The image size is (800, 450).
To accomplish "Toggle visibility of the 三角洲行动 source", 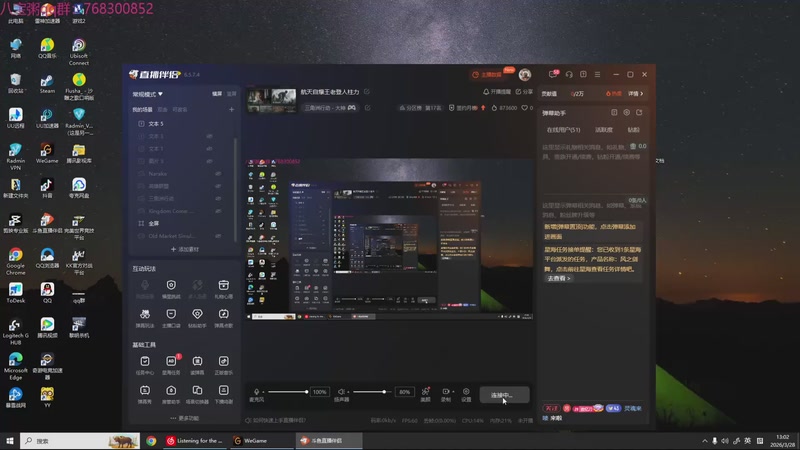I will point(218,198).
